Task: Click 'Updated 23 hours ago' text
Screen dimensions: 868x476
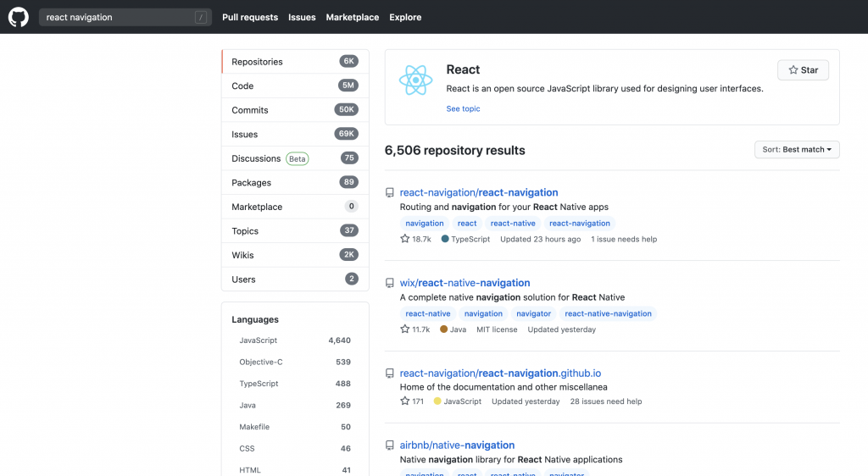Action: click(540, 240)
